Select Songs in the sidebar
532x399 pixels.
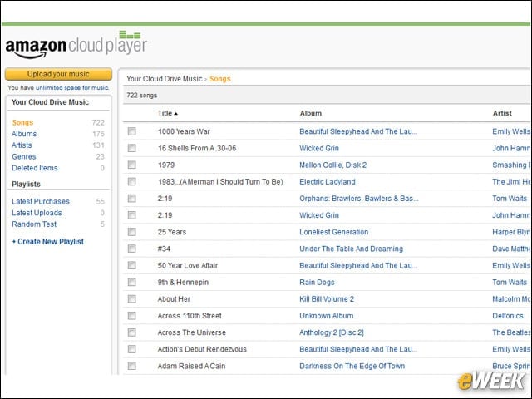[x=22, y=122]
